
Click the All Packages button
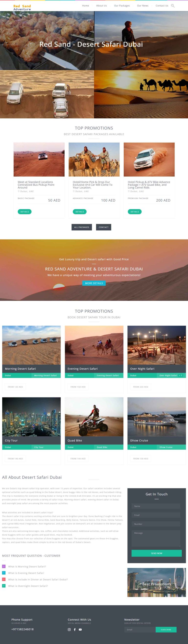[82, 227]
